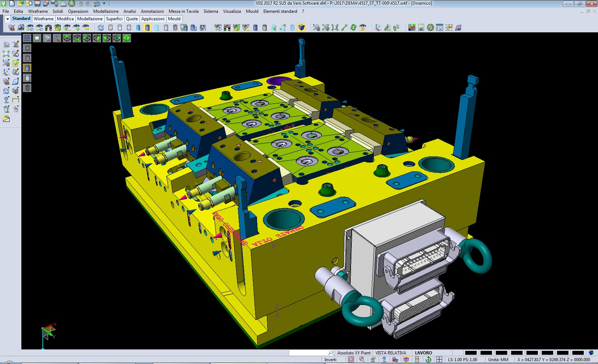Switch to the Superfici tab
The image size is (598, 364).
114,19
